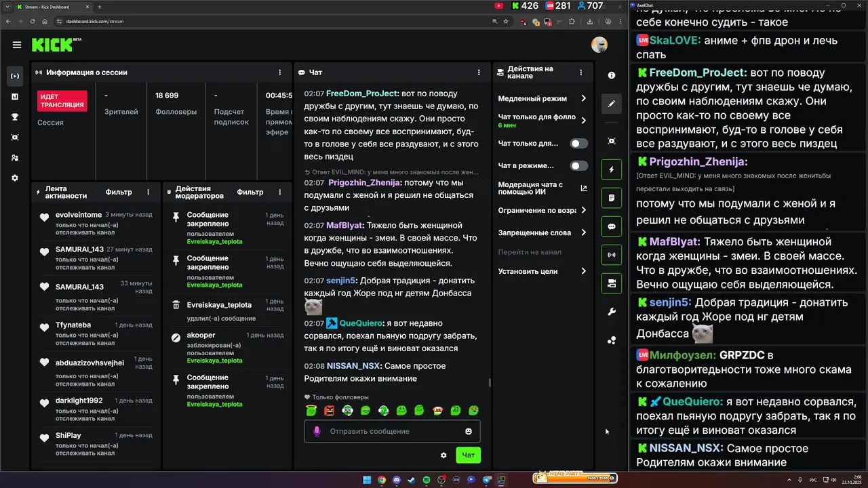Open browser downloads icon
The width and height of the screenshot is (868, 488).
tap(590, 21)
